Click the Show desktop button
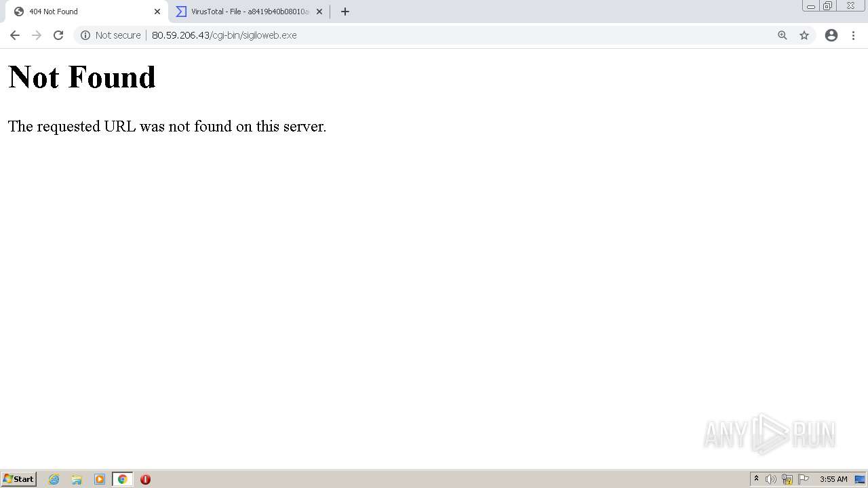 [x=860, y=479]
